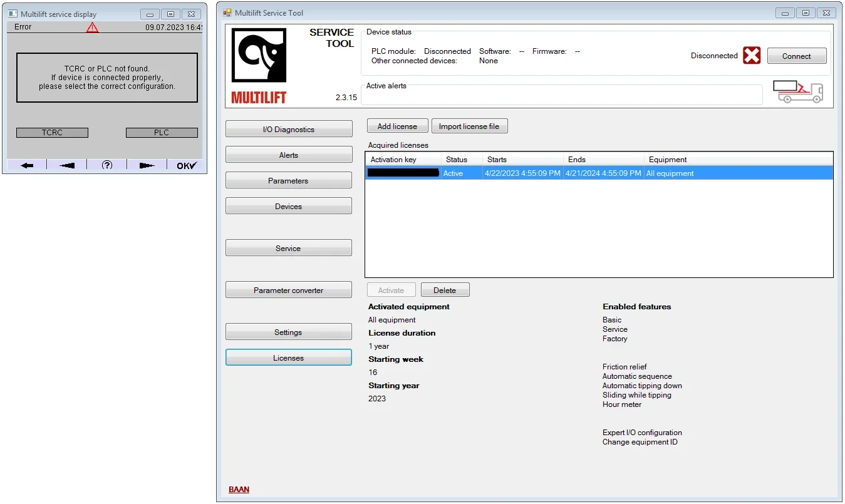
Task: Maximize the Multilift Service Tool window
Action: coord(806,13)
